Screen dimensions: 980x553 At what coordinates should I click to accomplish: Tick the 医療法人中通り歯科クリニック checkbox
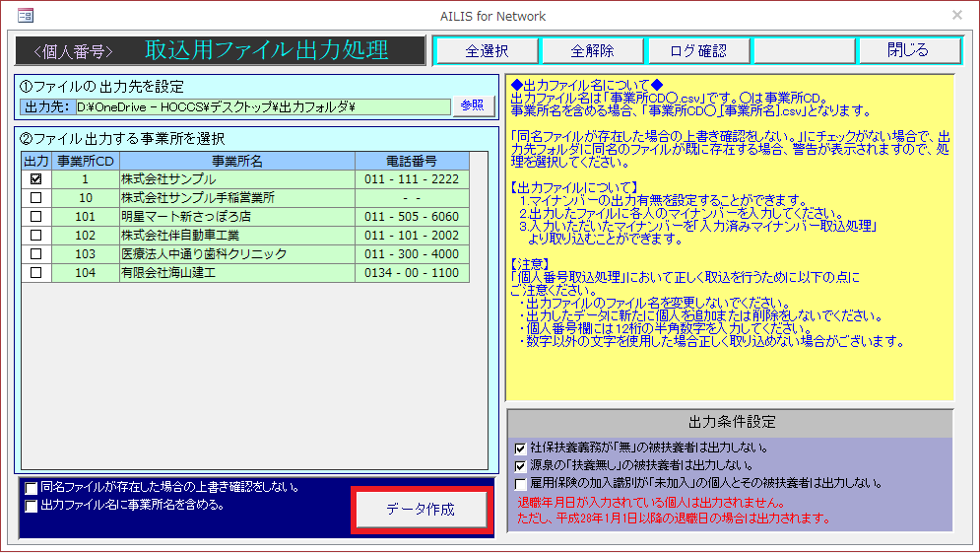coord(36,254)
